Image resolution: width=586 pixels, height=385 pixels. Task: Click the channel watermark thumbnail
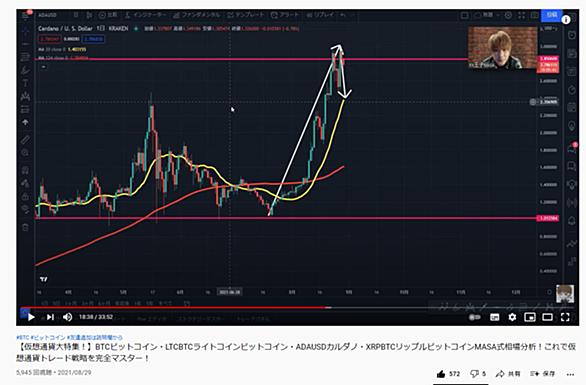[565, 293]
